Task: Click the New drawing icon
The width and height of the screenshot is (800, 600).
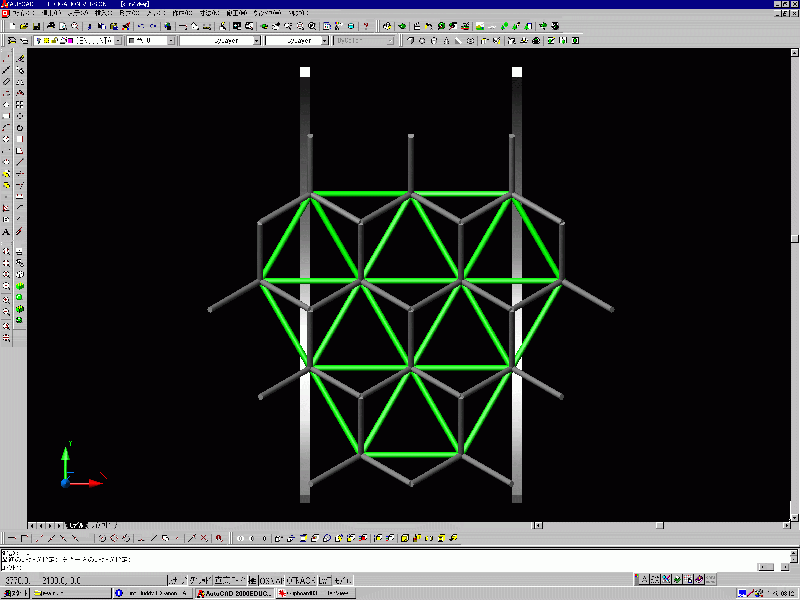Action: pyautogui.click(x=13, y=26)
